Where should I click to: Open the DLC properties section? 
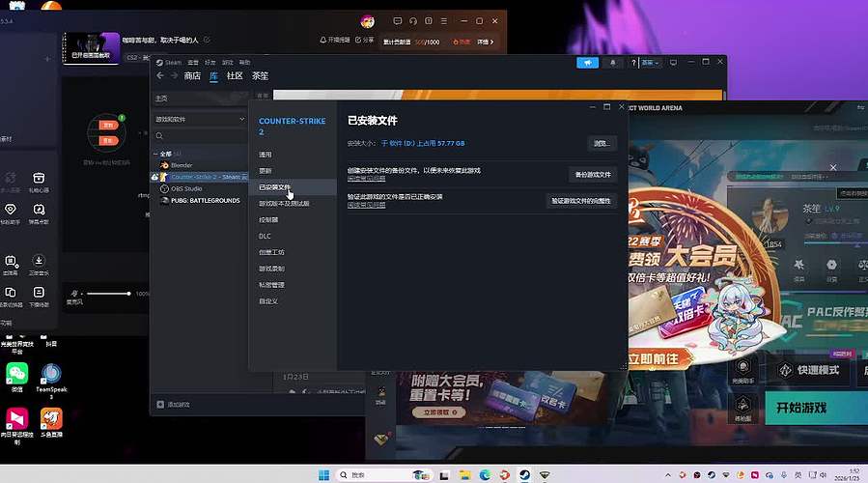tap(265, 236)
